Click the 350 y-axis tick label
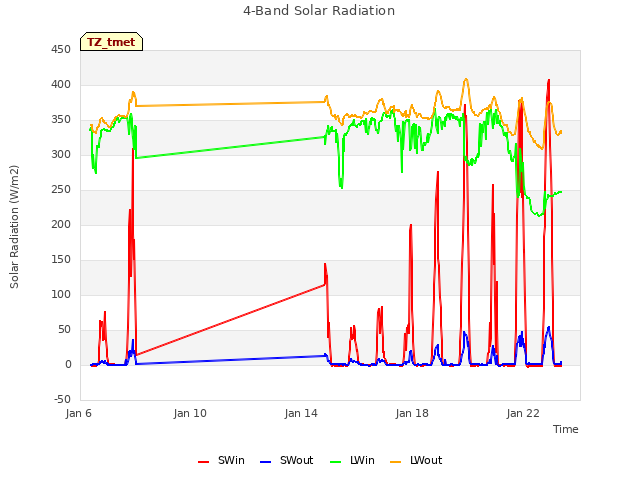Image resolution: width=640 pixels, height=480 pixels. pos(61,120)
